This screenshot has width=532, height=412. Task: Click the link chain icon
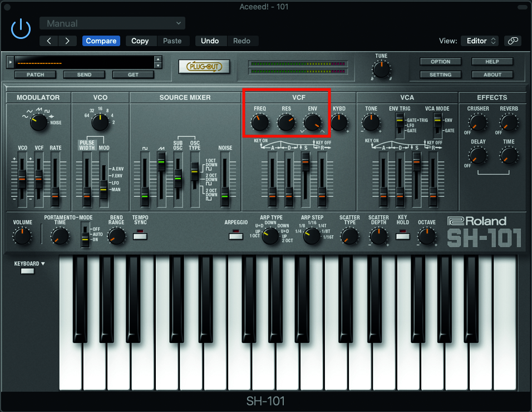point(513,41)
